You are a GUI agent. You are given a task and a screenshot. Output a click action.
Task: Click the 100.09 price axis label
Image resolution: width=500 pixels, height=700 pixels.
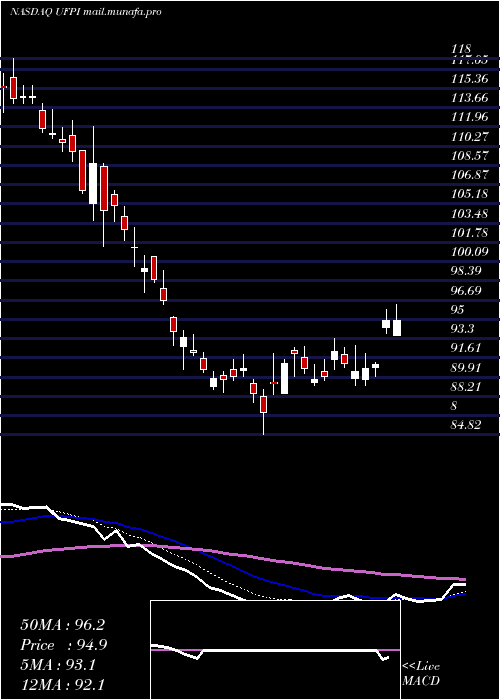coord(470,252)
